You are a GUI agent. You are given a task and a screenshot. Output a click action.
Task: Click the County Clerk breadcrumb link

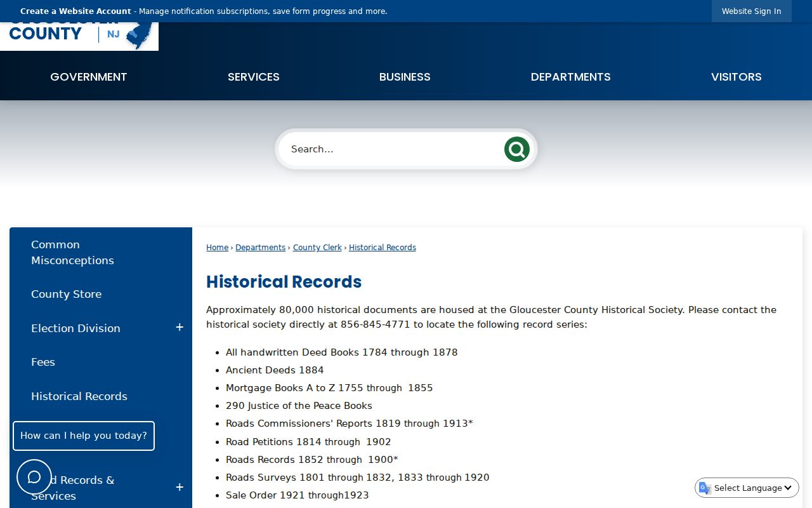coord(317,248)
